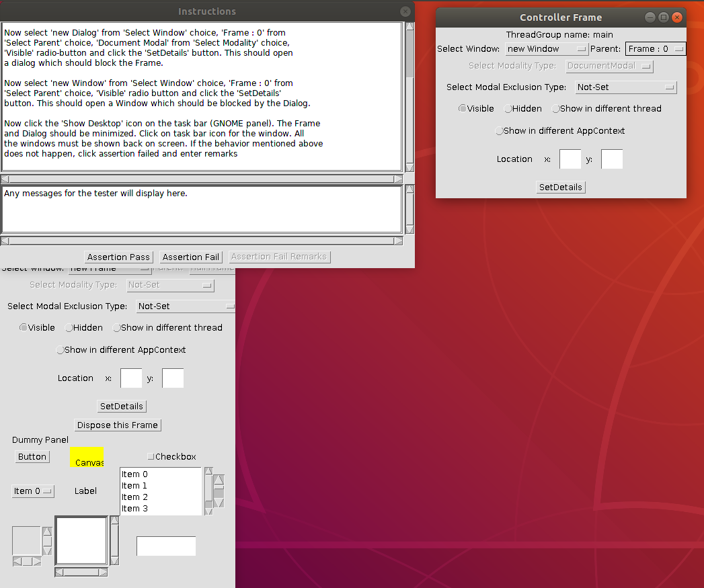Click the scroll-right arrow under the instructions text
Image resolution: width=704 pixels, height=588 pixels.
[398, 179]
